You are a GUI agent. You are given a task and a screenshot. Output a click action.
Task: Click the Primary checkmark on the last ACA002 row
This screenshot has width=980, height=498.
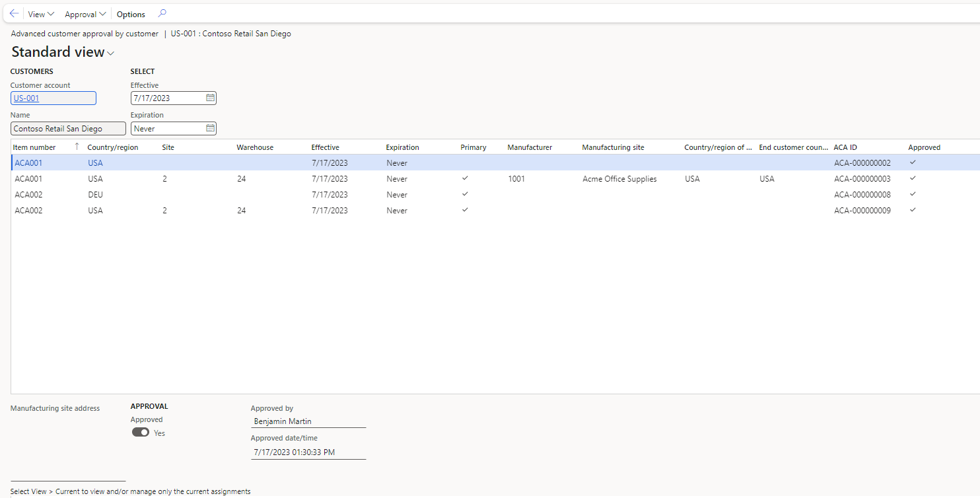pyautogui.click(x=465, y=210)
